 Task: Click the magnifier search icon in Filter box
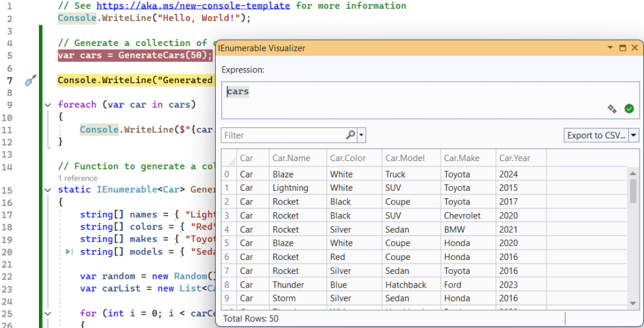point(351,135)
